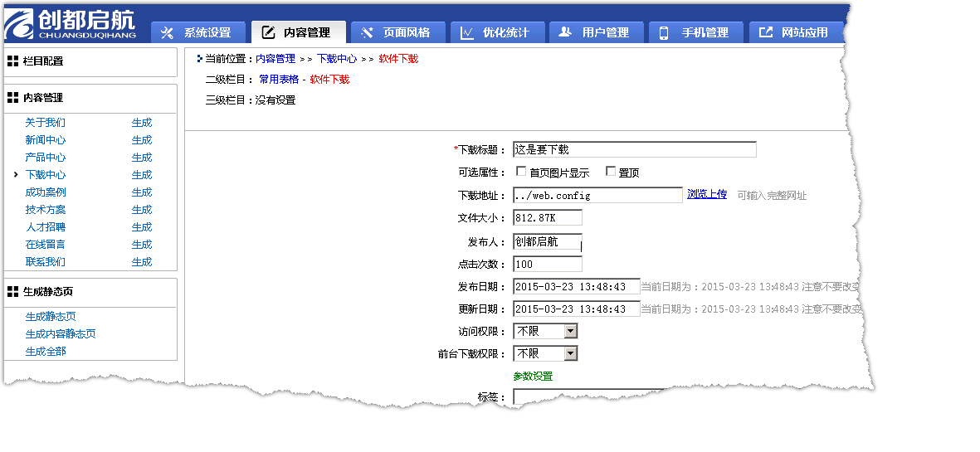Viewport: 980px width, 452px height.
Task: Open 在线留言 in the sidebar
Action: point(45,245)
